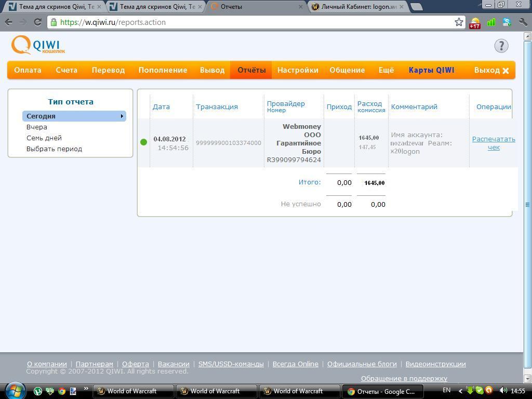Switch to the Личный Кабинет browser tab

[x=357, y=7]
